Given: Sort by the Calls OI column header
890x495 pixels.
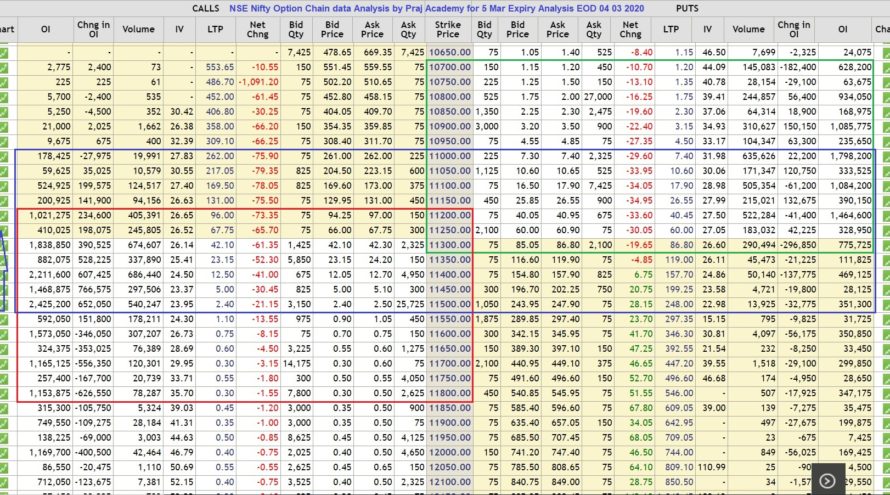Looking at the screenshot, I should tap(45, 30).
